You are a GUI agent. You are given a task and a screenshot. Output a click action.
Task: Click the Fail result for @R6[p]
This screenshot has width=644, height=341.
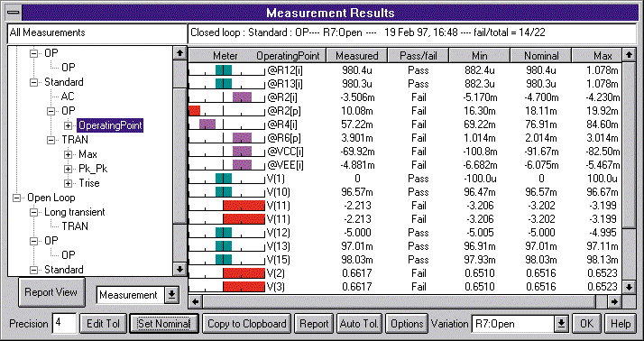(x=419, y=138)
